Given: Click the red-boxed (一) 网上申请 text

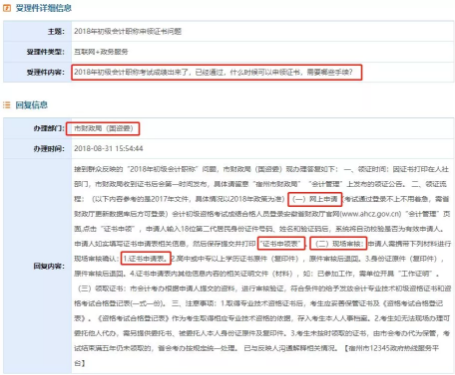Looking at the screenshot, I should [x=315, y=199].
